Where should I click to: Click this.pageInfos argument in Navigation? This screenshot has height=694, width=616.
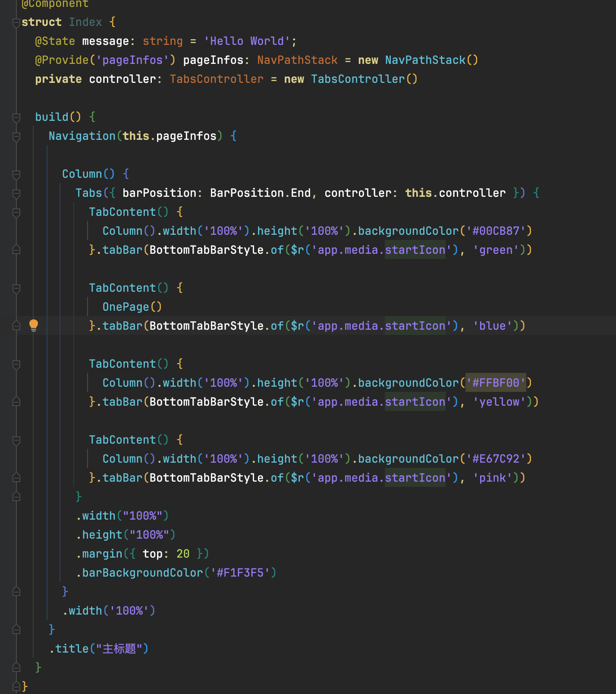point(170,136)
